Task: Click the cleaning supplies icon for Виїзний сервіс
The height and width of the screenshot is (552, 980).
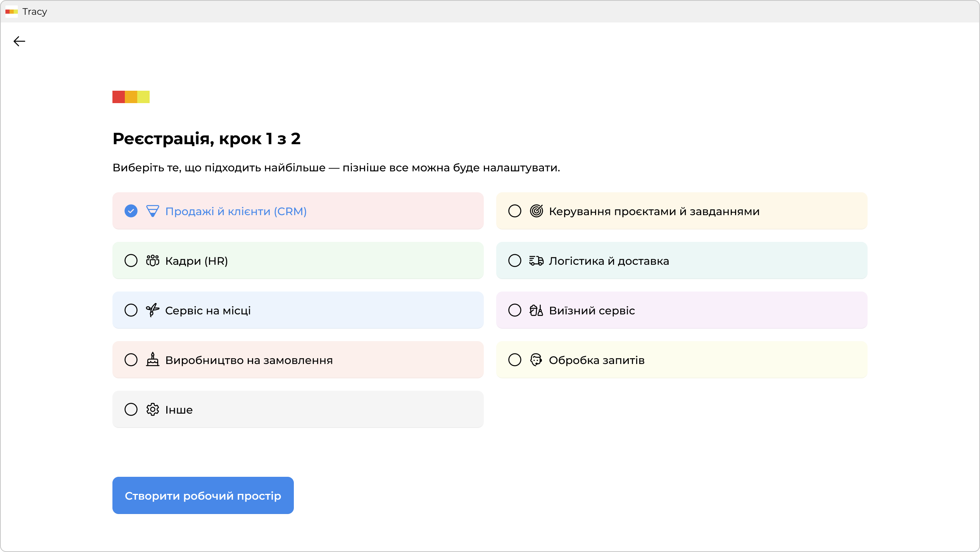Action: click(536, 310)
